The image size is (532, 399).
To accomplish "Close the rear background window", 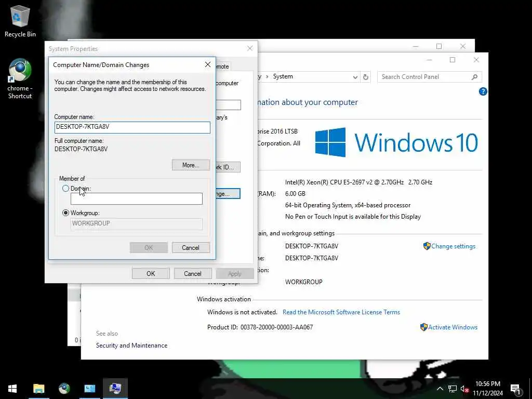I will [x=463, y=46].
